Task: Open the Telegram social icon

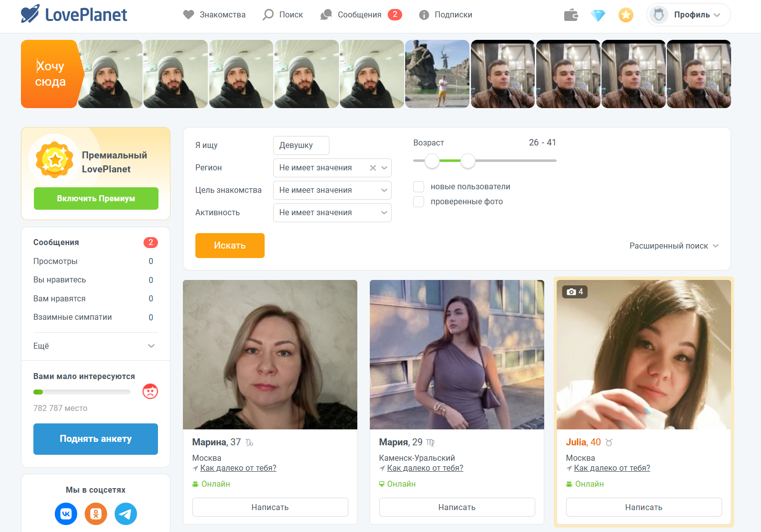Action: click(x=126, y=514)
